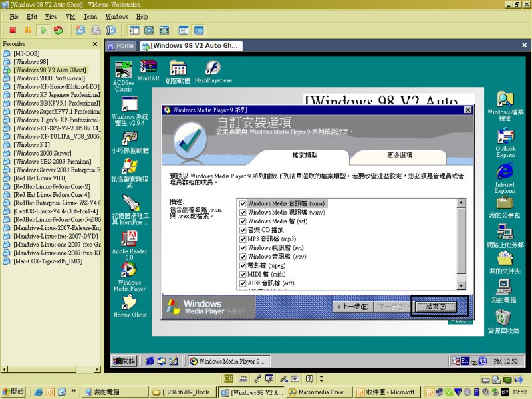Click the Reset virtual machine toolbar icon
Image resolution: width=532 pixels, height=399 pixels.
(x=59, y=30)
